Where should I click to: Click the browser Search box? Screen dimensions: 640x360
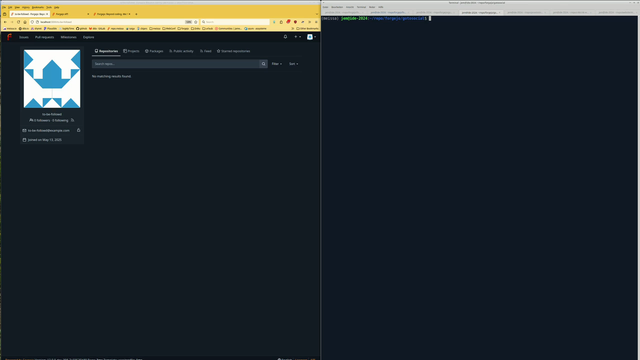[x=235, y=22]
